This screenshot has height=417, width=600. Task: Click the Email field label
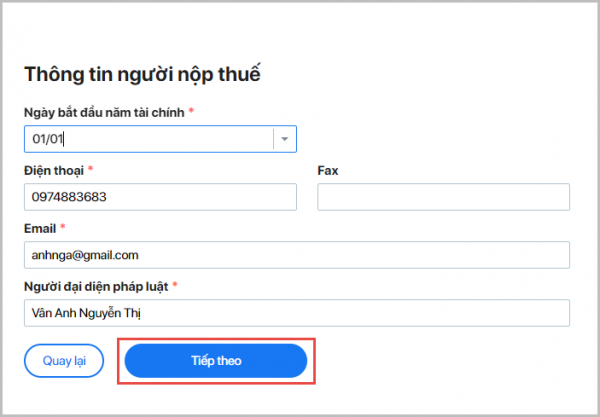pyautogui.click(x=40, y=229)
